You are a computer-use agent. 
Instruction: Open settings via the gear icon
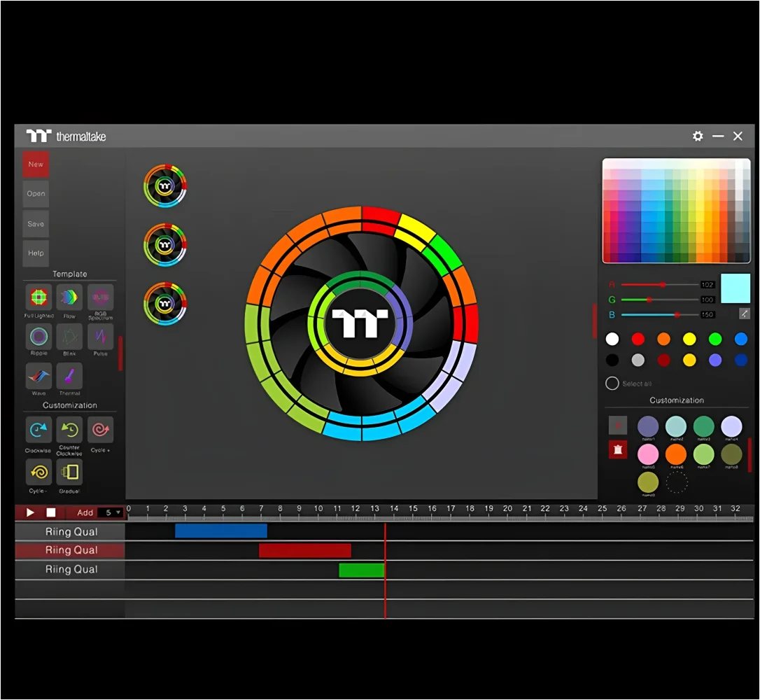click(698, 136)
